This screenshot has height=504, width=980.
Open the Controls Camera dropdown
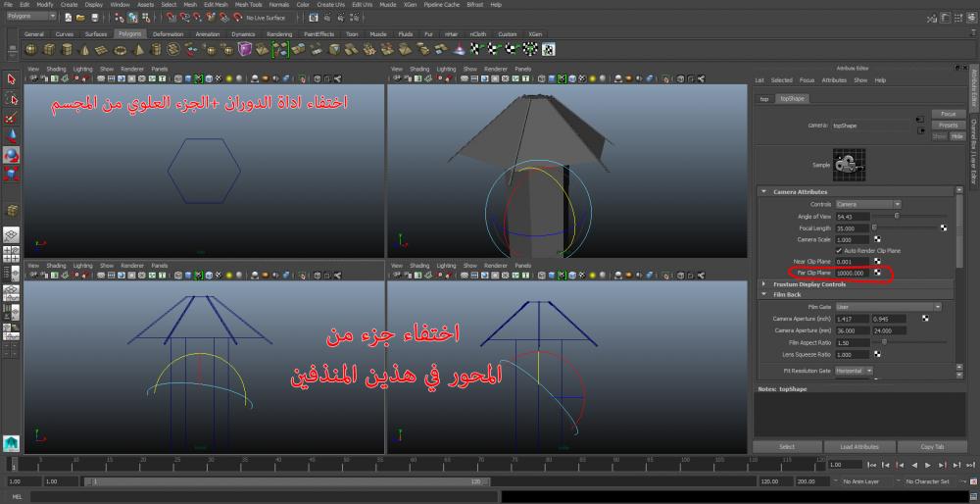coord(868,205)
